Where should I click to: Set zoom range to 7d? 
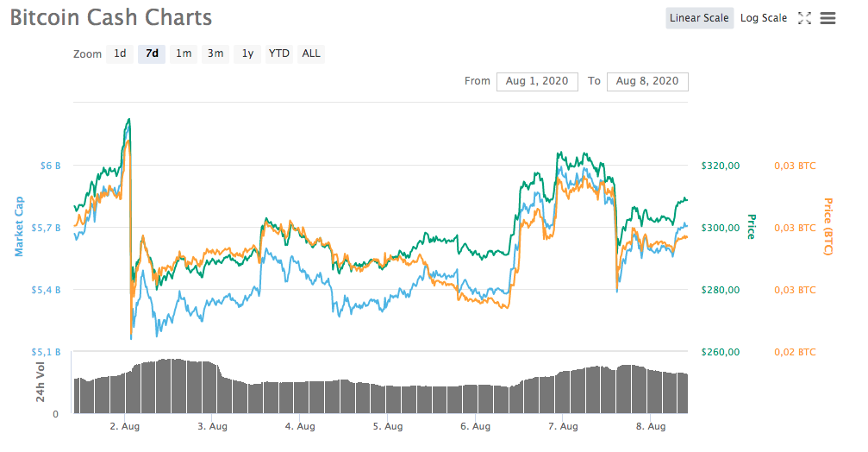point(152,53)
